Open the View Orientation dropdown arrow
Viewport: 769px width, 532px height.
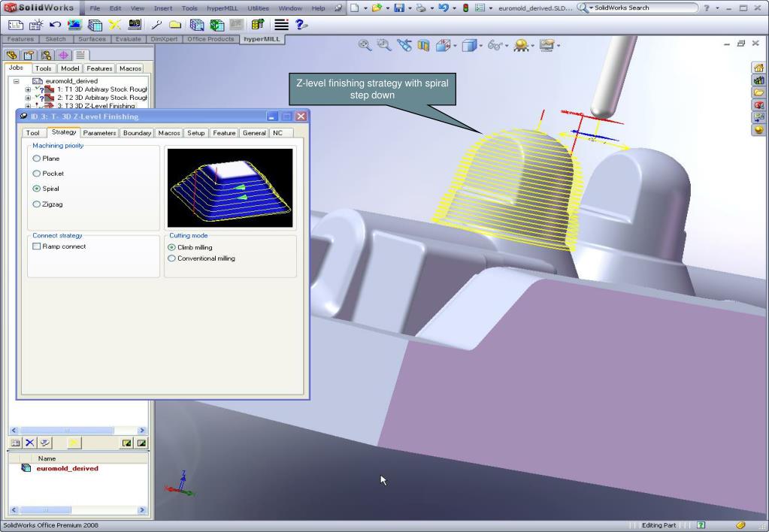455,46
